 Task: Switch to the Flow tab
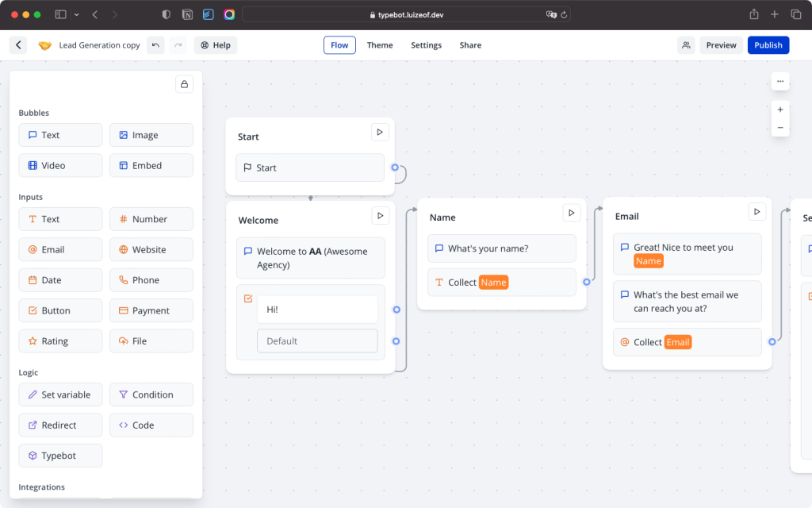point(339,45)
